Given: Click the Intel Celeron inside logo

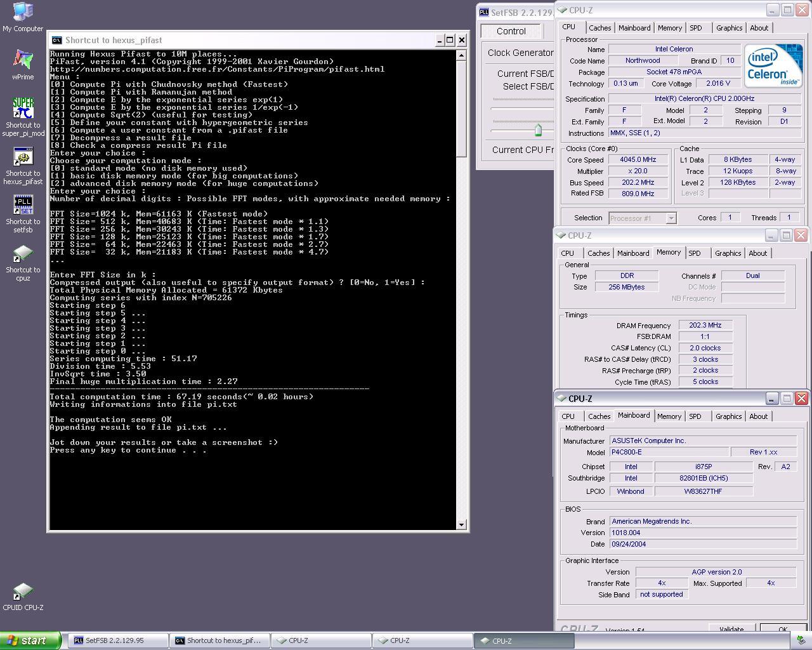Looking at the screenshot, I should [773, 66].
